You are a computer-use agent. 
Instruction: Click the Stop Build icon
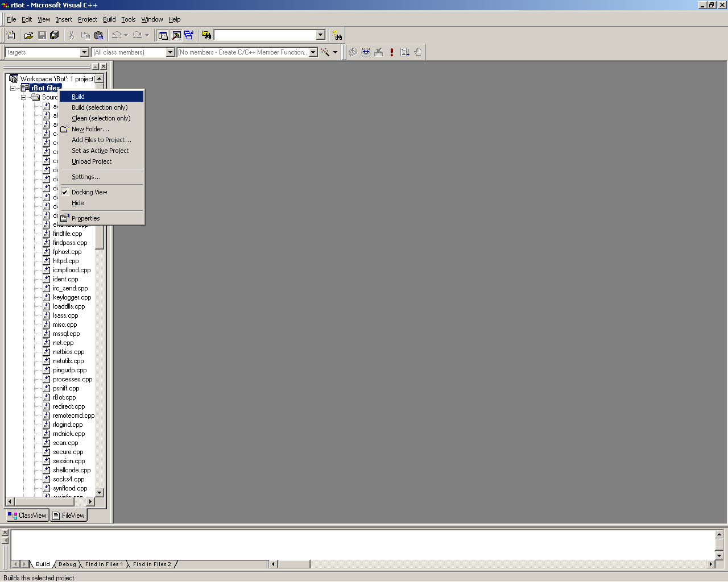pyautogui.click(x=379, y=52)
